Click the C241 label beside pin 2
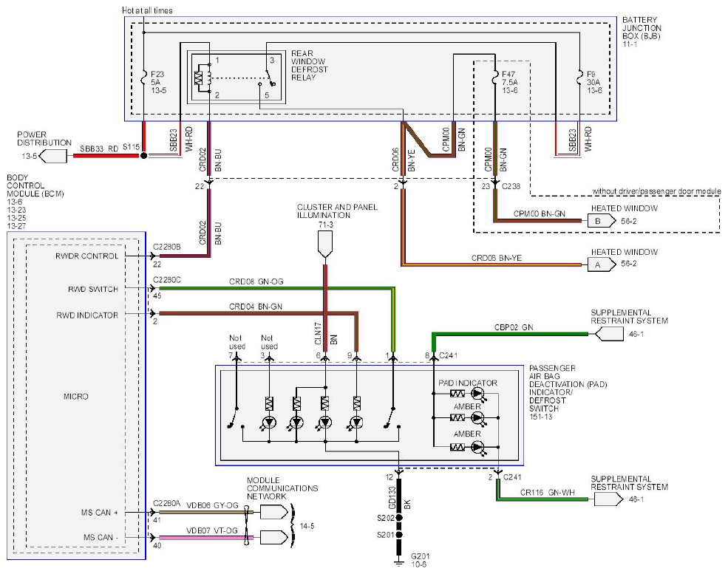 coord(512,477)
